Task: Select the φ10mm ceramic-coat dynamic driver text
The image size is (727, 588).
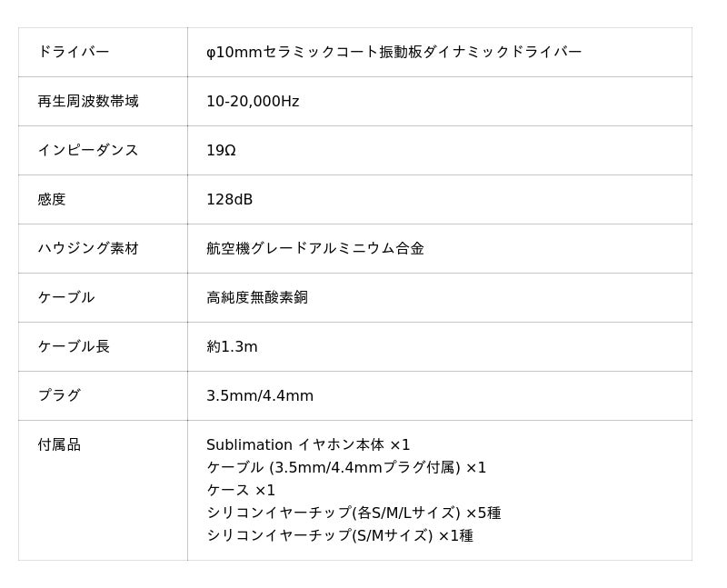Action: point(393,53)
